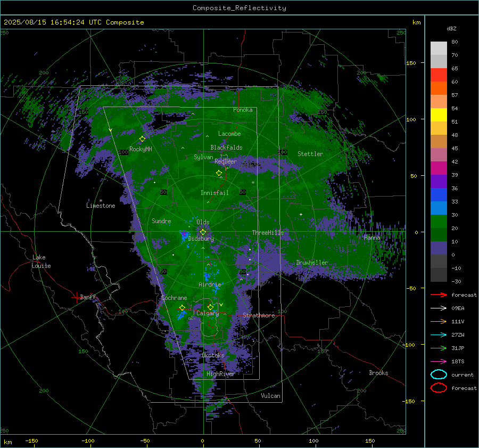Screen dimensions: 479x448
Task: Click the dBZ heading of the legend
Action: (x=451, y=29)
